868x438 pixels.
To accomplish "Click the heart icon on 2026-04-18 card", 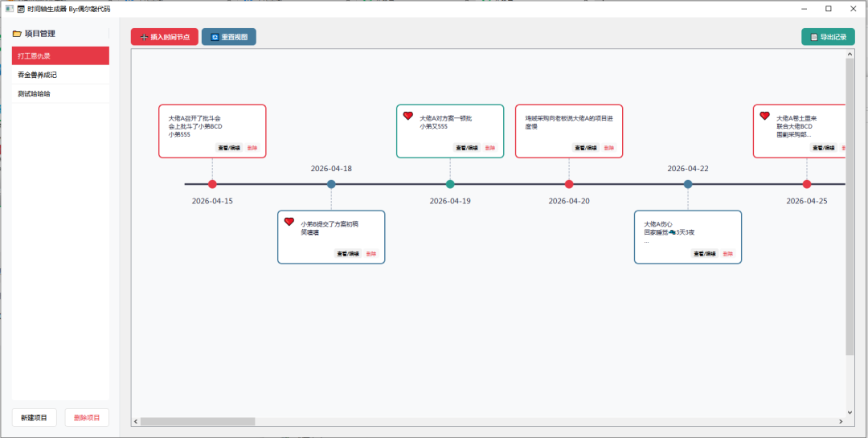I will point(289,222).
